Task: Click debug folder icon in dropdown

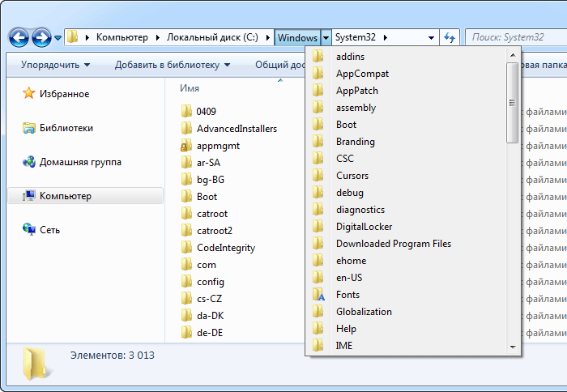Action: tap(318, 192)
